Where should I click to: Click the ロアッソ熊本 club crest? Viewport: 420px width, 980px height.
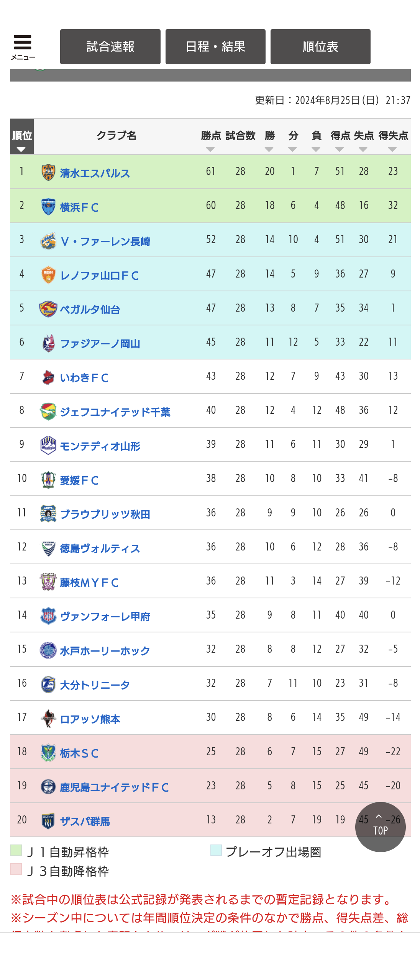coord(48,718)
